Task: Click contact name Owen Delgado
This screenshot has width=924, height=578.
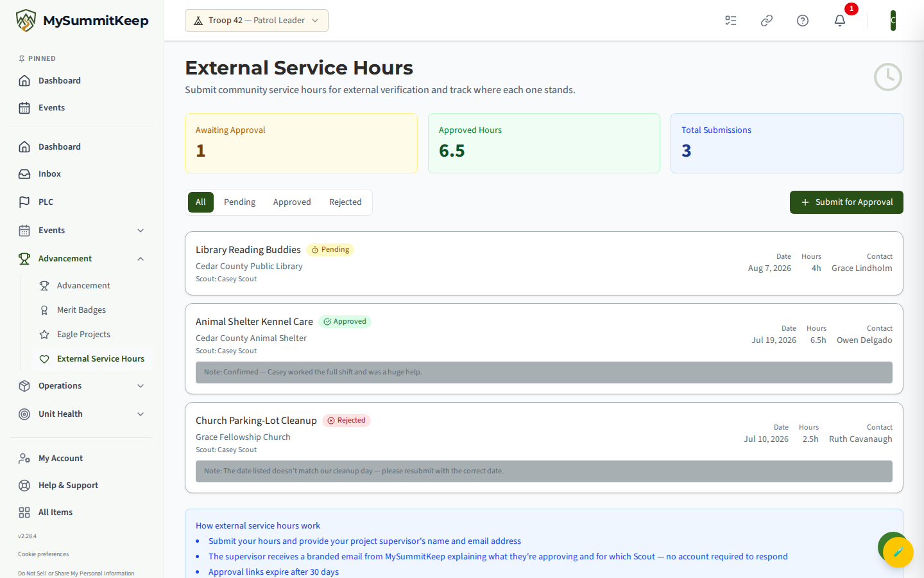Action: click(864, 340)
